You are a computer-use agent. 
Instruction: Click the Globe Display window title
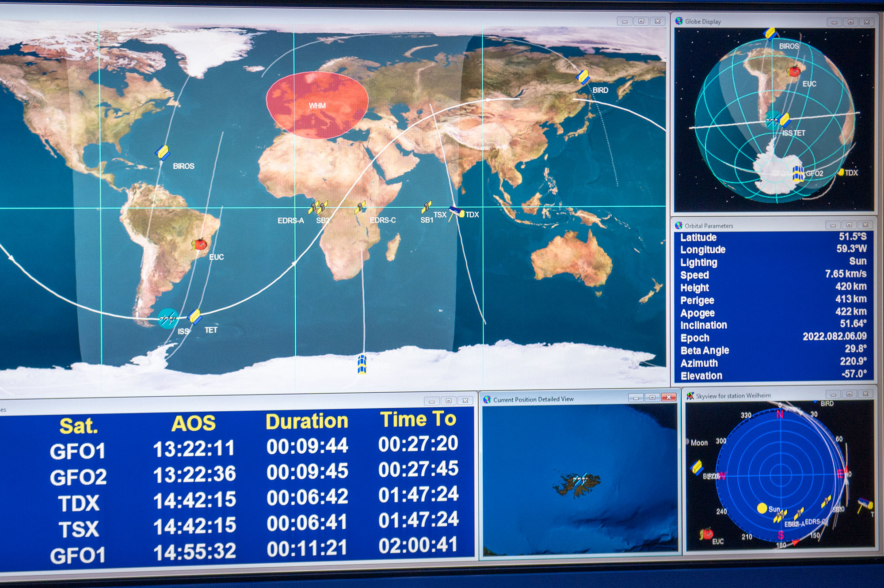[x=703, y=21]
